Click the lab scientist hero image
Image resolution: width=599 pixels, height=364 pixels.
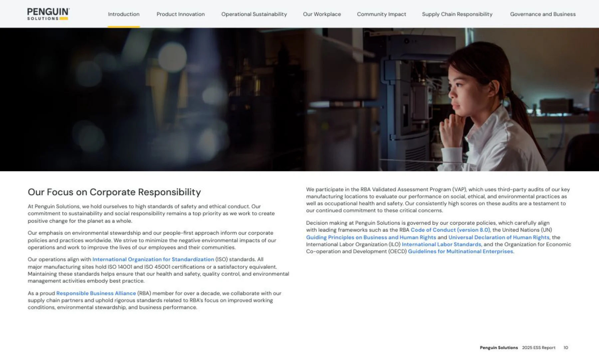tap(299, 99)
